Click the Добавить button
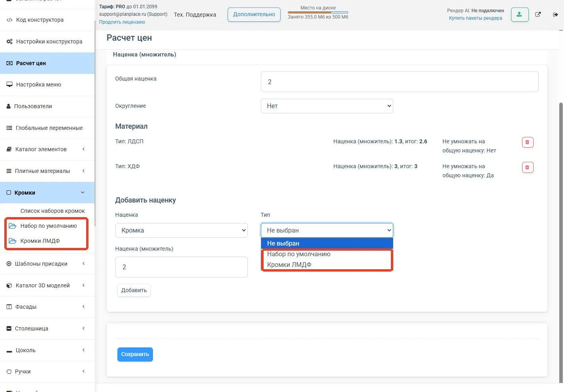 134,290
